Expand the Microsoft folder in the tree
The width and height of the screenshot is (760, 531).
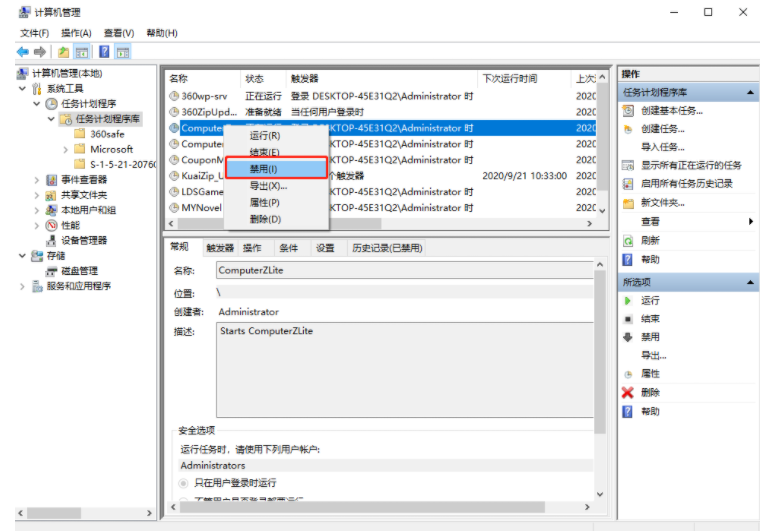[x=66, y=149]
